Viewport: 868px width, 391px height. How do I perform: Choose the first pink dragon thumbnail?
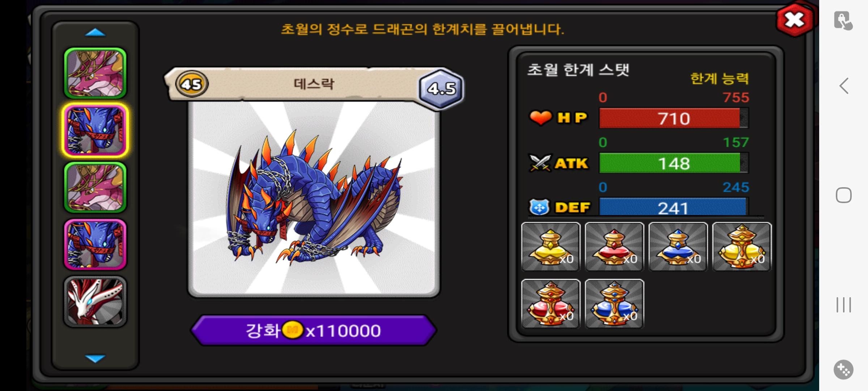[95, 73]
